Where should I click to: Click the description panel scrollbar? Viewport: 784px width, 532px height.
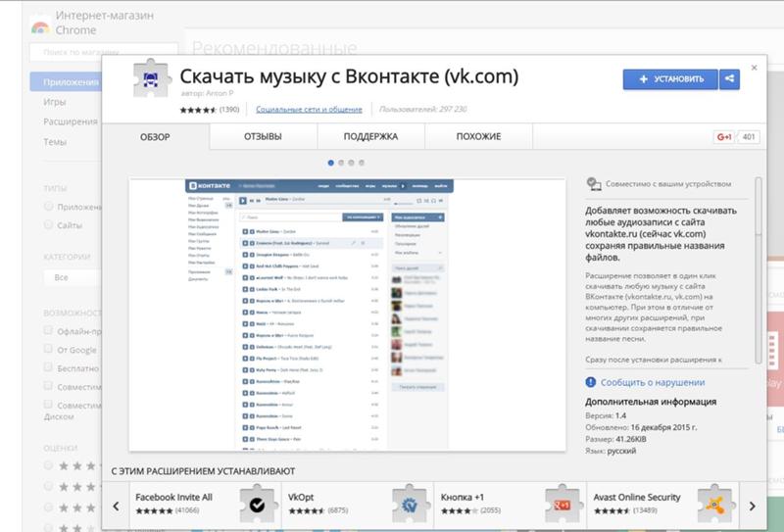click(759, 270)
